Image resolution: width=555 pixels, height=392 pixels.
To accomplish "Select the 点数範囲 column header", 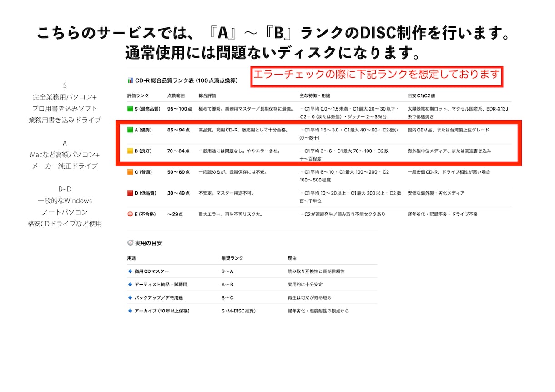I will [x=176, y=96].
